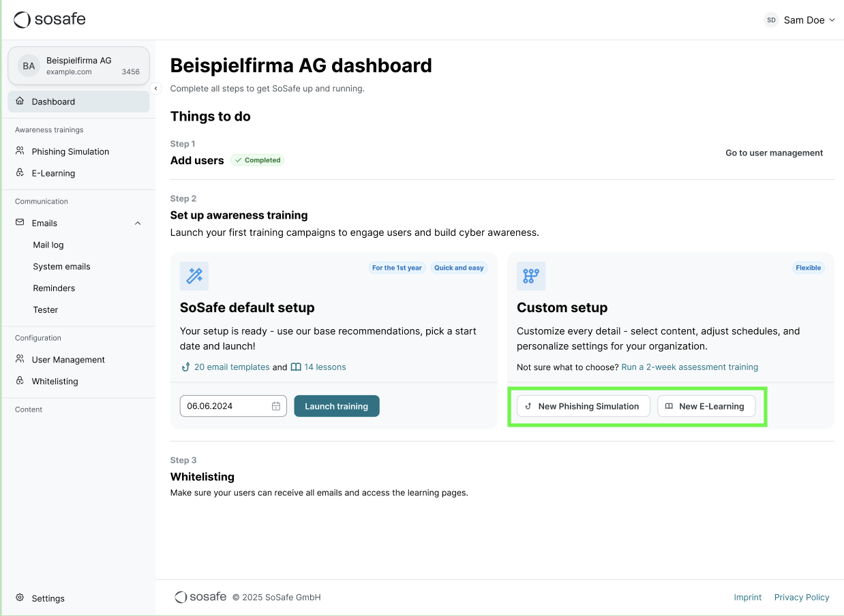The width and height of the screenshot is (844, 616).
Task: Click the BA company avatar
Action: (29, 66)
